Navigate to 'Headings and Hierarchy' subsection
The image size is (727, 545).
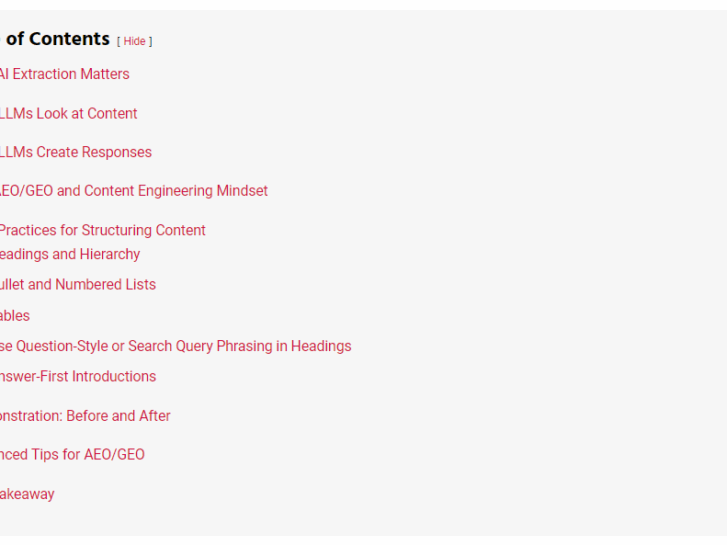click(70, 254)
